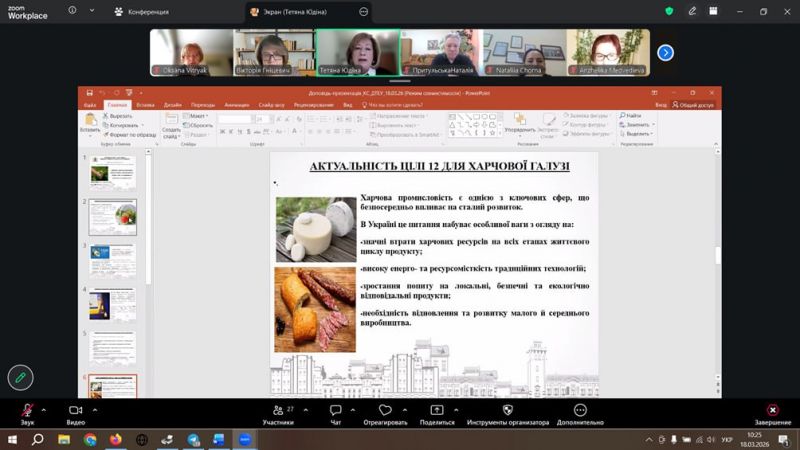800x450 pixels.
Task: Open the Конференция tab
Action: click(x=141, y=12)
